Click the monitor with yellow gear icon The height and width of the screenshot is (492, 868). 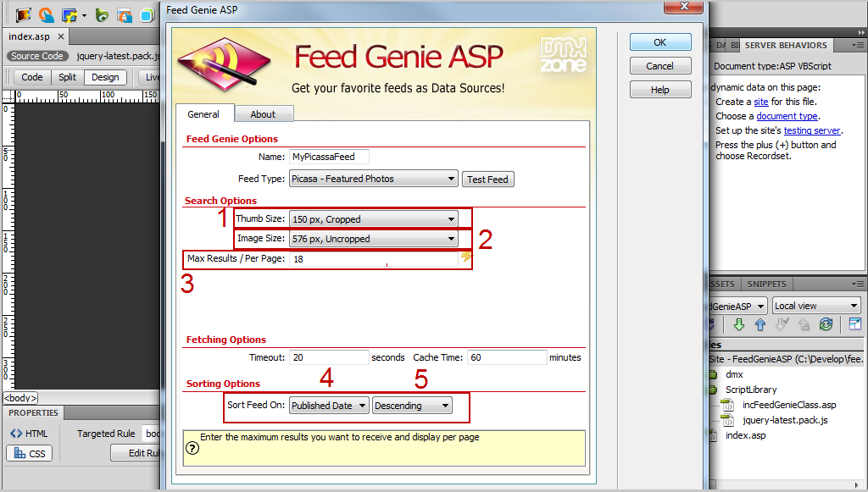[70, 15]
